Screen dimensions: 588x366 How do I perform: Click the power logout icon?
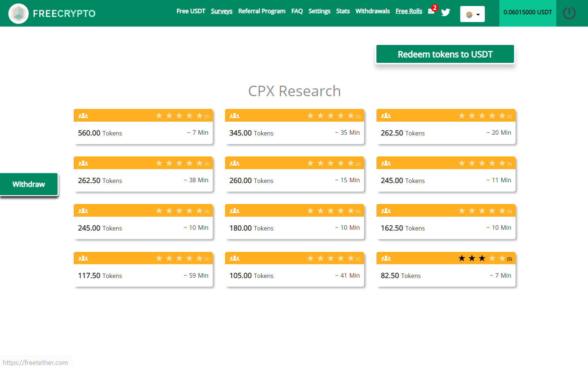point(569,13)
